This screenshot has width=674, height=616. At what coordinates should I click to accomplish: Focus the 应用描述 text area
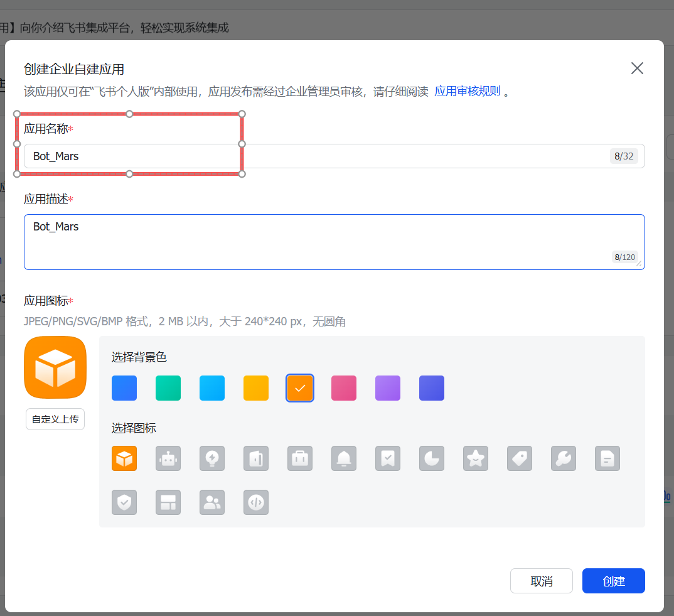click(x=334, y=242)
